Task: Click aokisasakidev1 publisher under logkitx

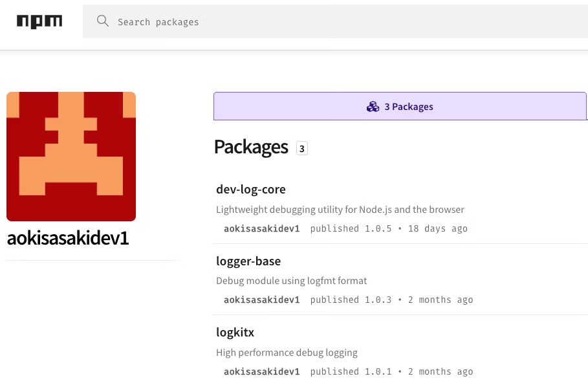Action: coord(261,371)
